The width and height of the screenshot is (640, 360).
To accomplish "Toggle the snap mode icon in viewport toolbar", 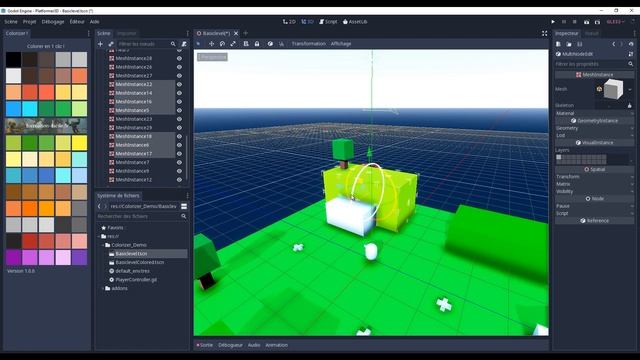I will click(x=281, y=44).
